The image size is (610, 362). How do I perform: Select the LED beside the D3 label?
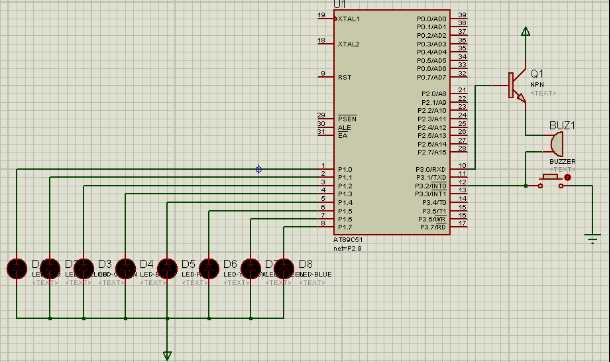pyautogui.click(x=84, y=268)
